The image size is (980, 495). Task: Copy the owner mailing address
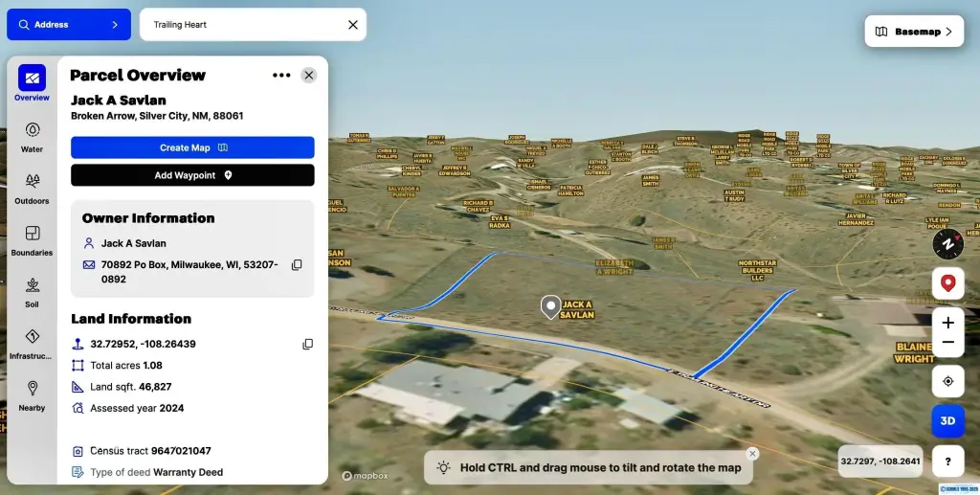pyautogui.click(x=297, y=265)
